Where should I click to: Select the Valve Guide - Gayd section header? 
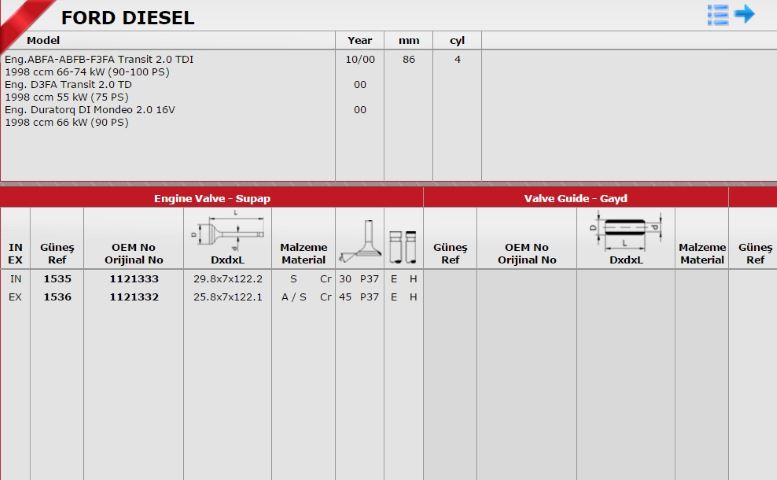[x=576, y=198]
